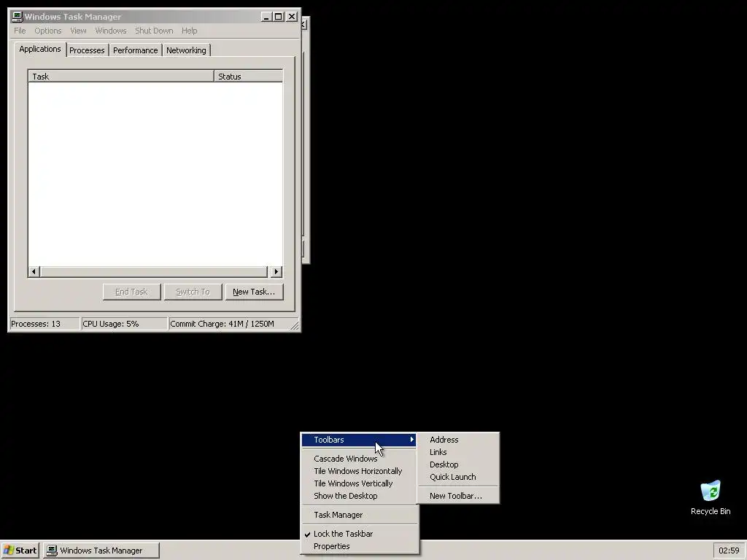Toggle Lock the Taskbar checkmark
The width and height of the screenshot is (747, 560).
(x=360, y=534)
